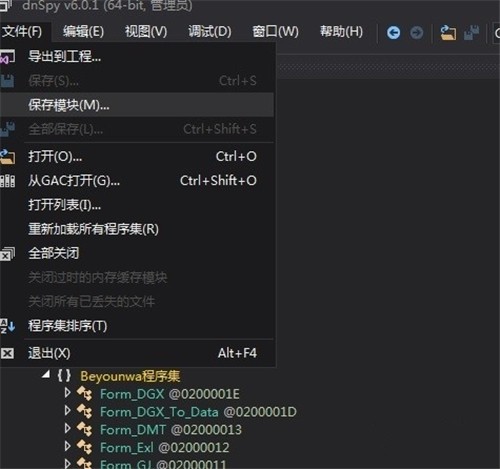Screen dimensions: 500x469
Task: Choose 打开列表(I)... menu entry
Action: [137, 205]
